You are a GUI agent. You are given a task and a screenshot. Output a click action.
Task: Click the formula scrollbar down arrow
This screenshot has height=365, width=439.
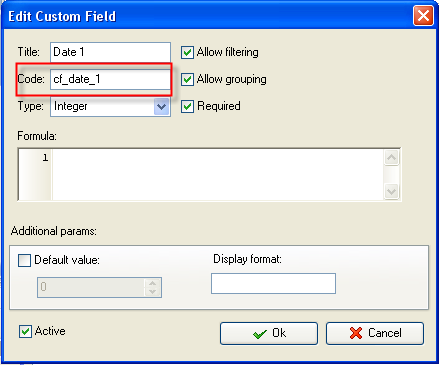click(x=391, y=192)
